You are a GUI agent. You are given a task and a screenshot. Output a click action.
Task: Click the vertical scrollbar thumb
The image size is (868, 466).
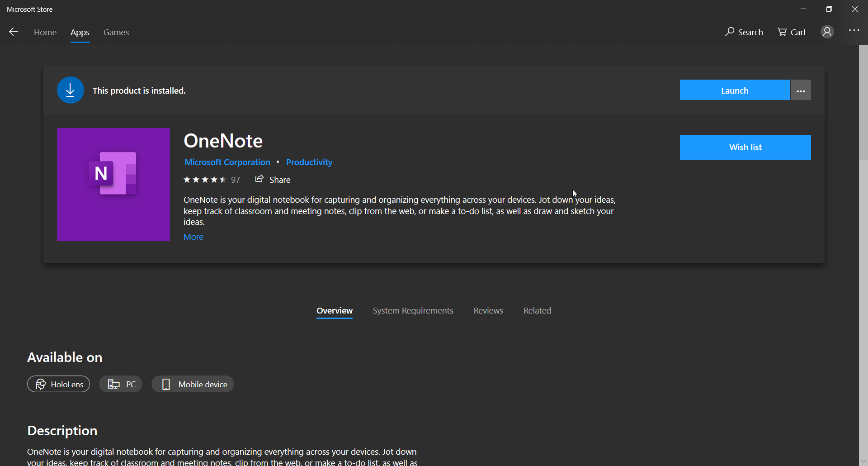pyautogui.click(x=863, y=103)
